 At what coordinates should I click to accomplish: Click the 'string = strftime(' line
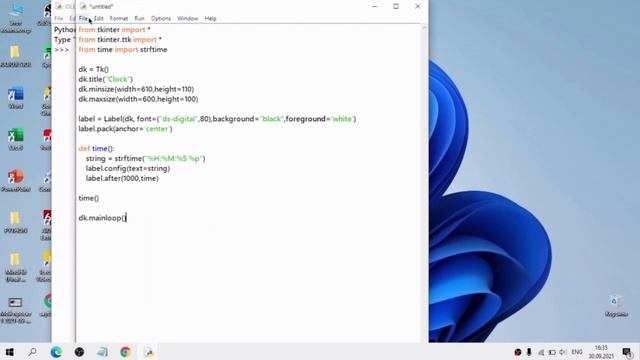point(145,158)
